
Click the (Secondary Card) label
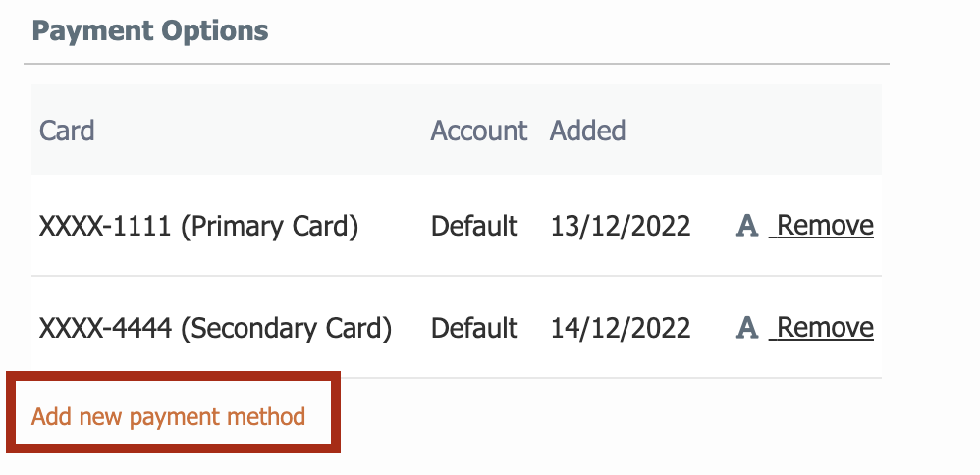287,328
